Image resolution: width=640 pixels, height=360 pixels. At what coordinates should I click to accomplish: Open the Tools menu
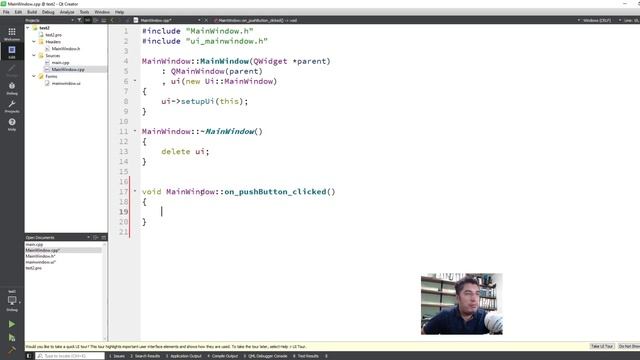point(84,12)
